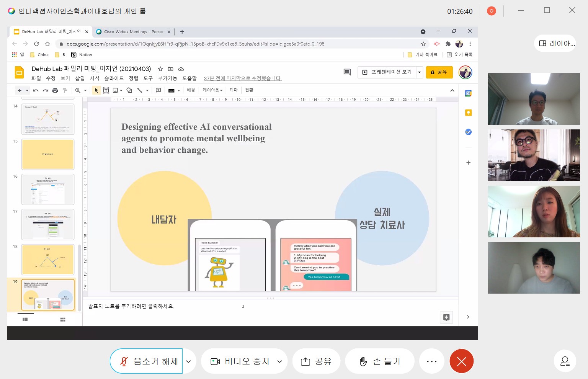Open the comment history icon

[x=347, y=72]
